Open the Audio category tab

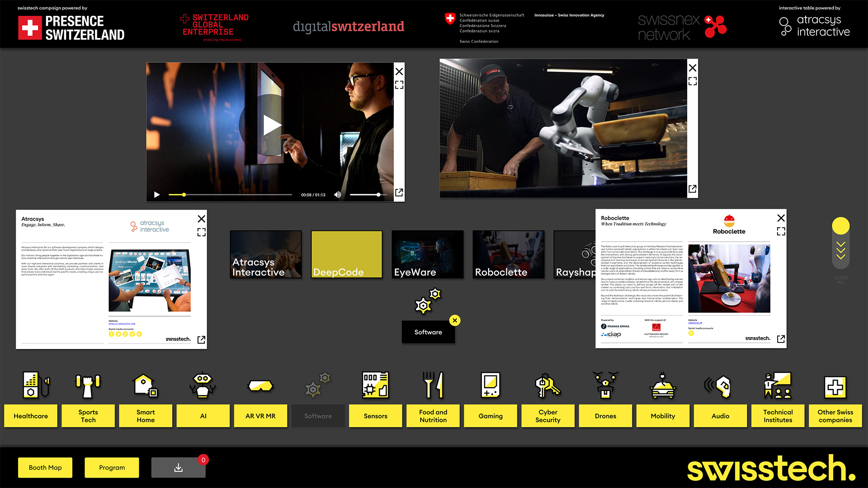[x=720, y=416]
